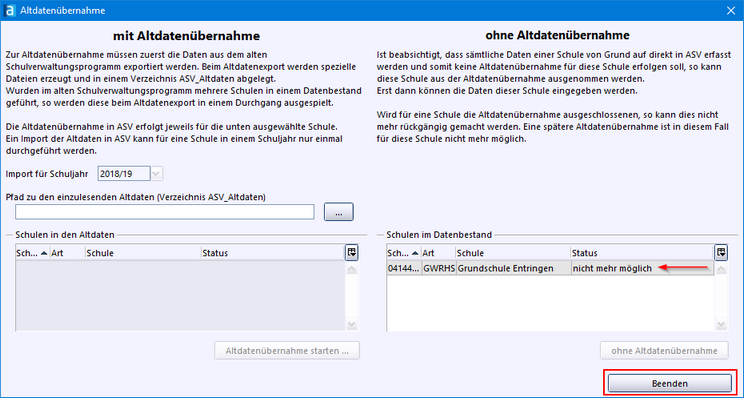Open column chooser icon in Schulen im Datenbestand

point(721,253)
